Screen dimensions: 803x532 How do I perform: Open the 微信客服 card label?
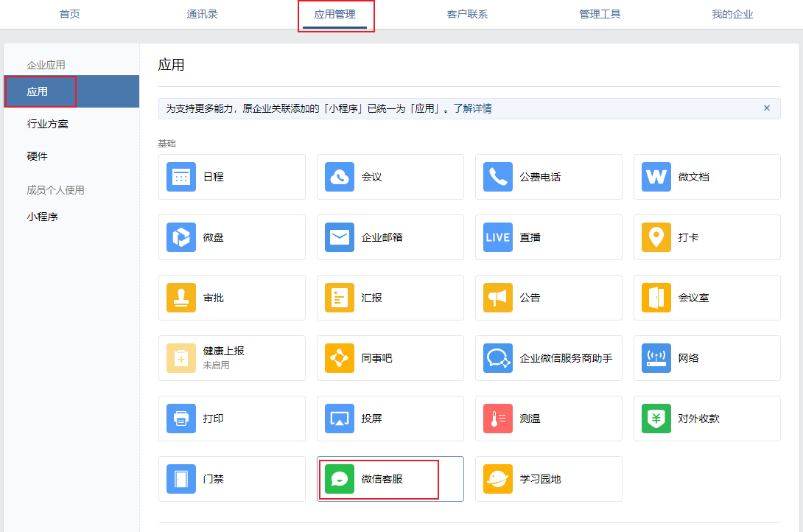[382, 479]
